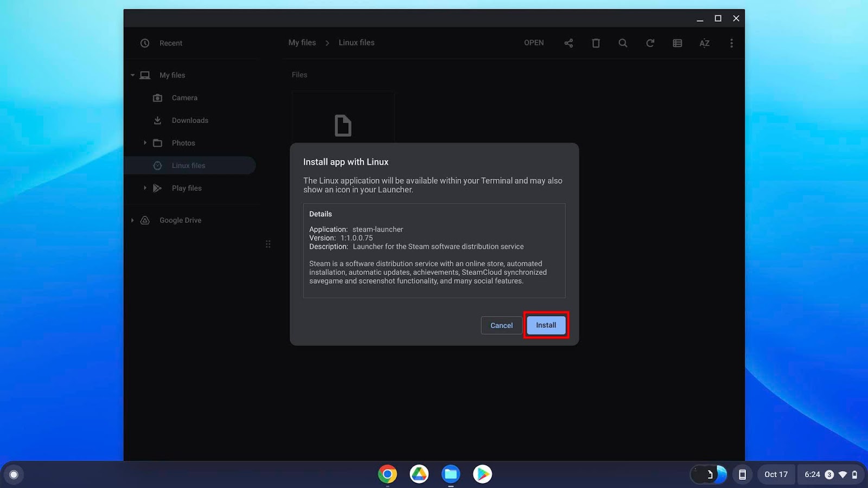Click the version 1:1.0.0.75 text
Screen dimensions: 868x488
click(x=356, y=238)
